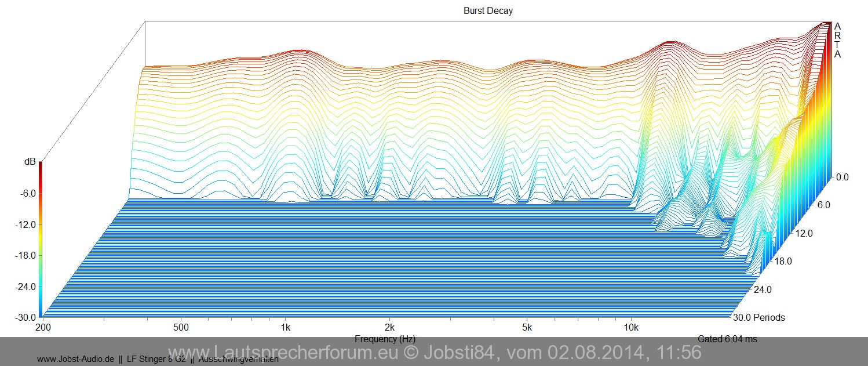Click the 5k frequency tick label
Screen dimensions: 868x366
click(527, 328)
